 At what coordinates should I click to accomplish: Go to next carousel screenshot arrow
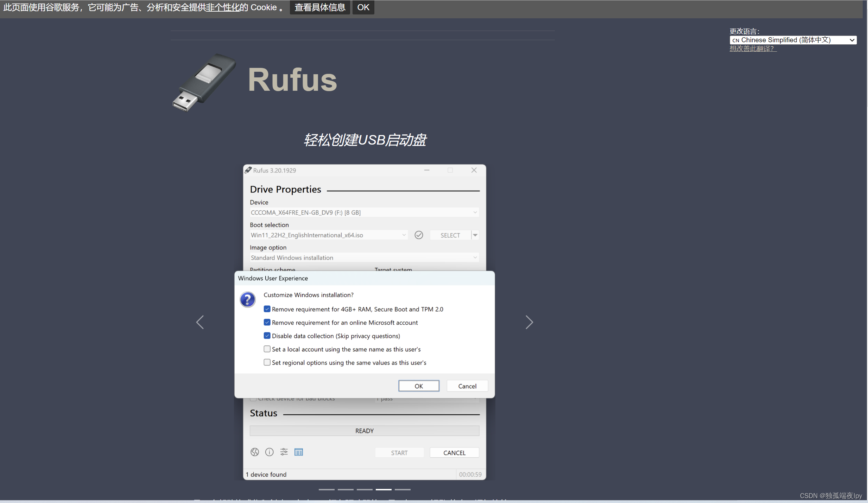[529, 322]
